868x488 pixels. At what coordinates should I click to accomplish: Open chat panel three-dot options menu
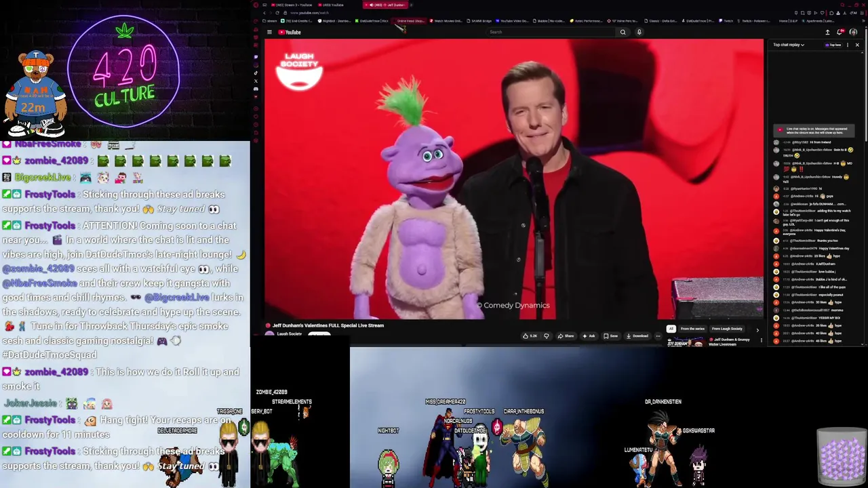tap(847, 45)
